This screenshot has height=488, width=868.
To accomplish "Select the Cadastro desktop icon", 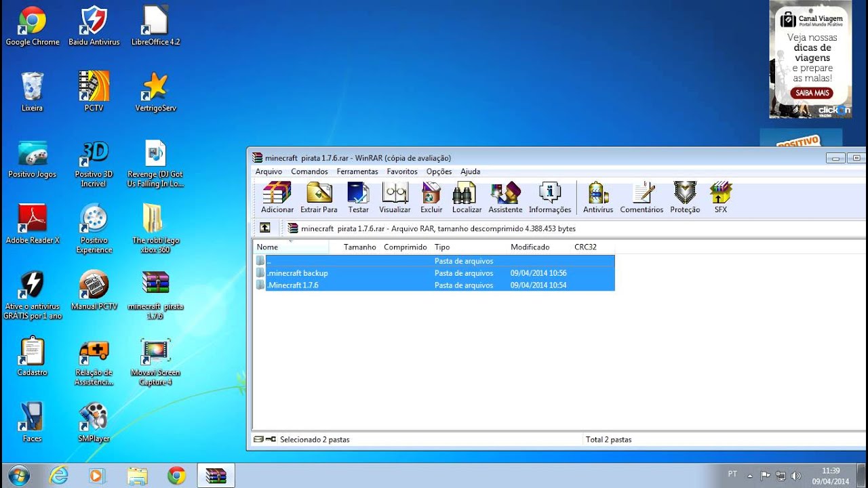I will coord(32,356).
